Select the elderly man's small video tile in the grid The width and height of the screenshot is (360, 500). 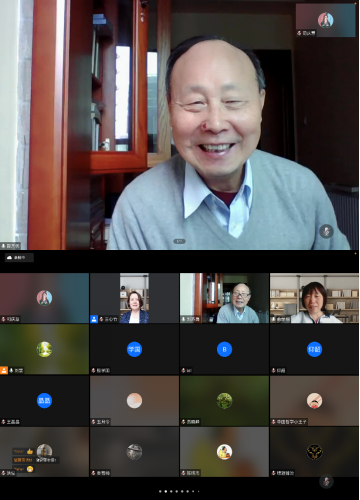pos(224,298)
